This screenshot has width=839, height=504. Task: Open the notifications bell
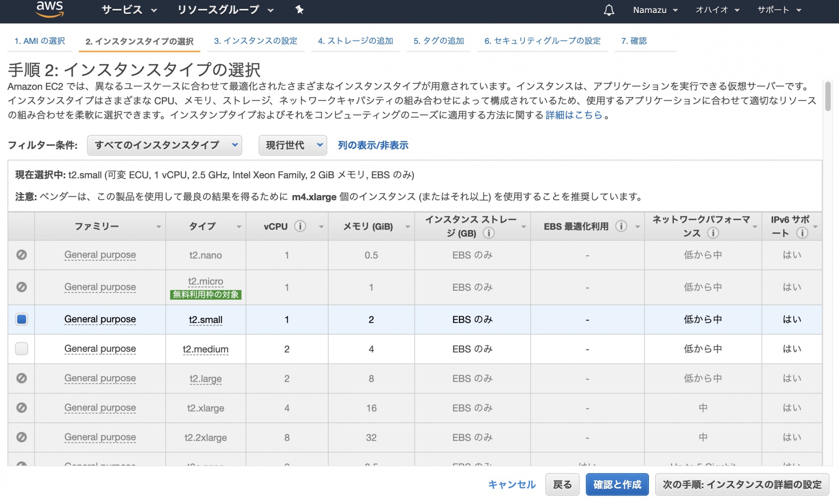click(x=609, y=10)
